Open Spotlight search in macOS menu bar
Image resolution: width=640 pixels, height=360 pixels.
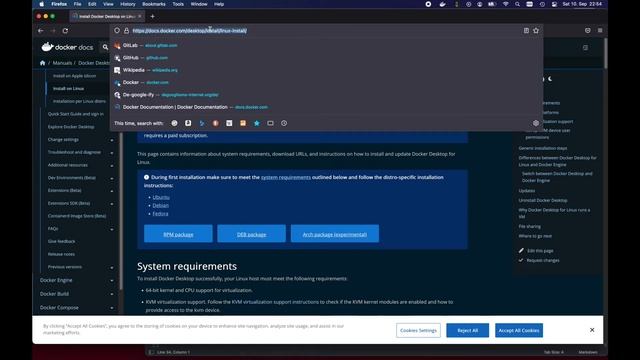(x=517, y=4)
